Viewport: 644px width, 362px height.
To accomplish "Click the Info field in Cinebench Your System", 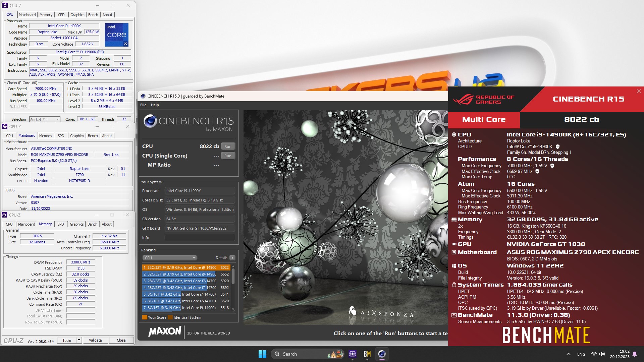I will 200,238.
